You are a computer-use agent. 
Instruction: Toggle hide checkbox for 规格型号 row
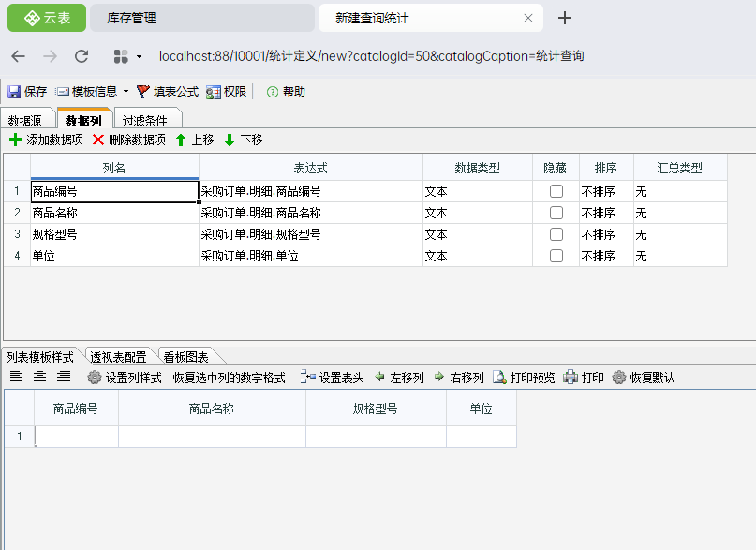coord(556,234)
